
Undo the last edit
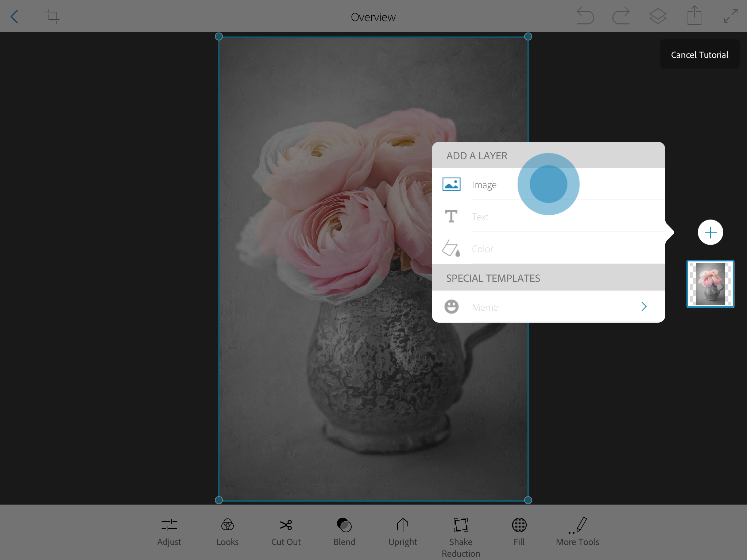pos(585,16)
